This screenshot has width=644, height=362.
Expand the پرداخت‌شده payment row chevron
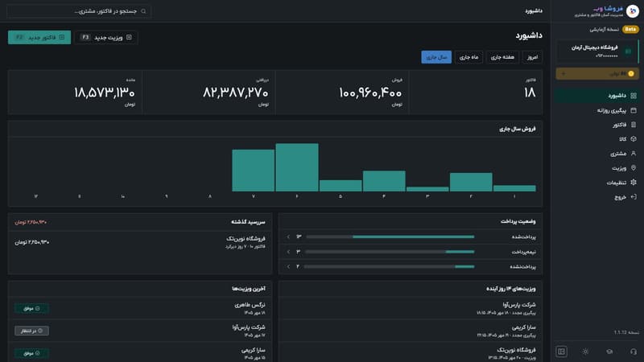click(x=288, y=237)
